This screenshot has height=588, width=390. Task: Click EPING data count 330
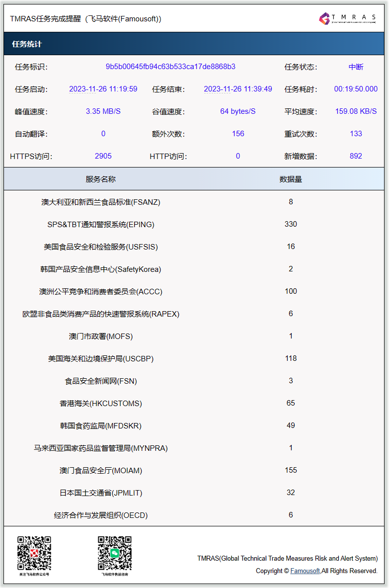pyautogui.click(x=291, y=224)
